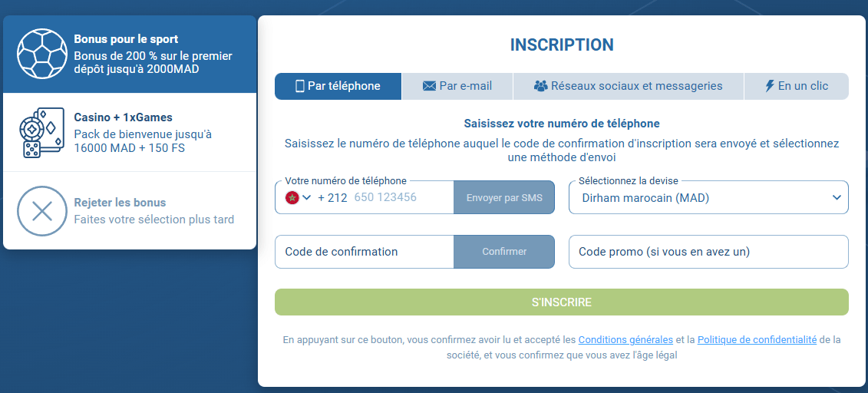Click the phone icon in Par téléphone tab
The image size is (868, 393).
[300, 86]
